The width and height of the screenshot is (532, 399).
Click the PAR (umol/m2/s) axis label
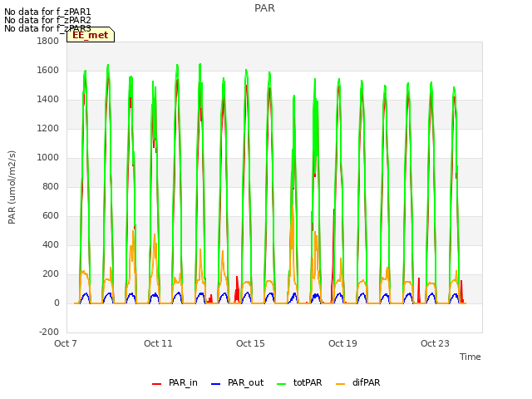(x=12, y=187)
